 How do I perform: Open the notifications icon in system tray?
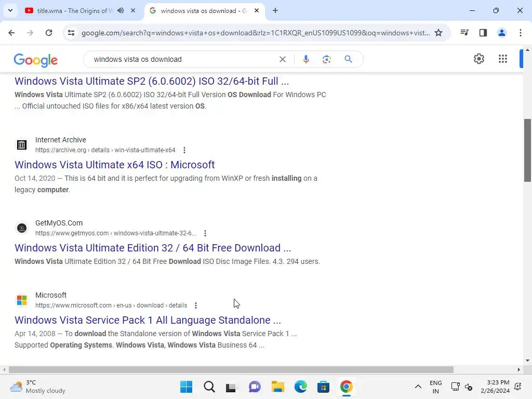click(x=518, y=387)
